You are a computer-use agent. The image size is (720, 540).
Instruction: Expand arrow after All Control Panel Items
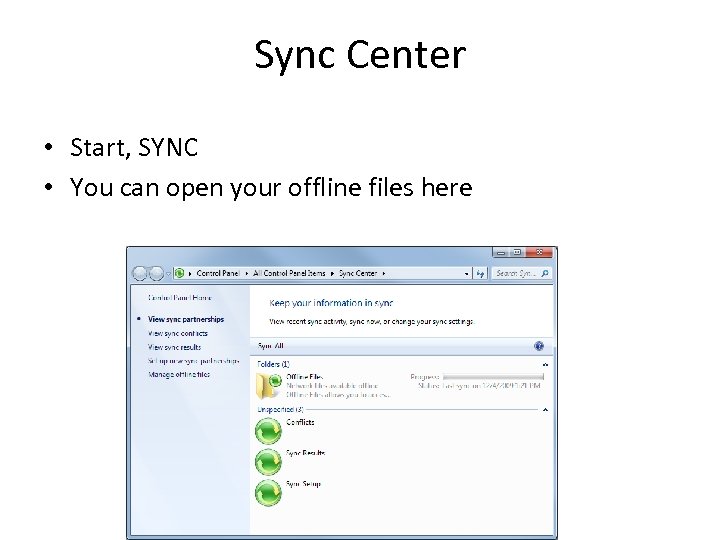click(x=332, y=273)
